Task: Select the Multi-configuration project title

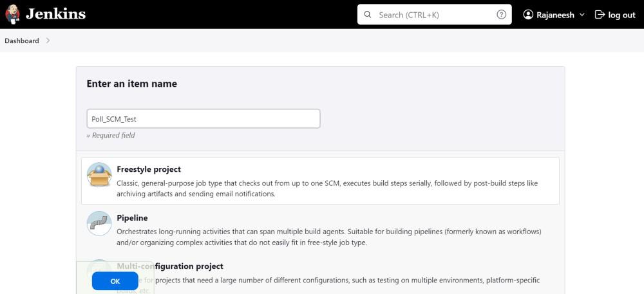Action: [170, 266]
